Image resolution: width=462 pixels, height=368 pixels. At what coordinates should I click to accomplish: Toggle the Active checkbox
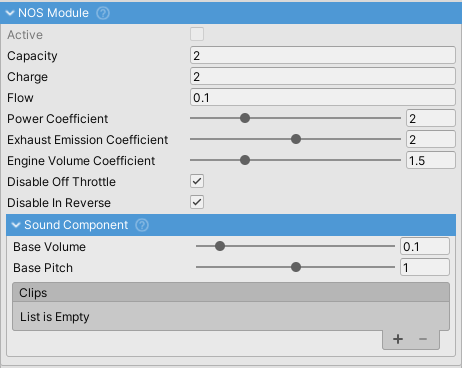[x=197, y=34]
